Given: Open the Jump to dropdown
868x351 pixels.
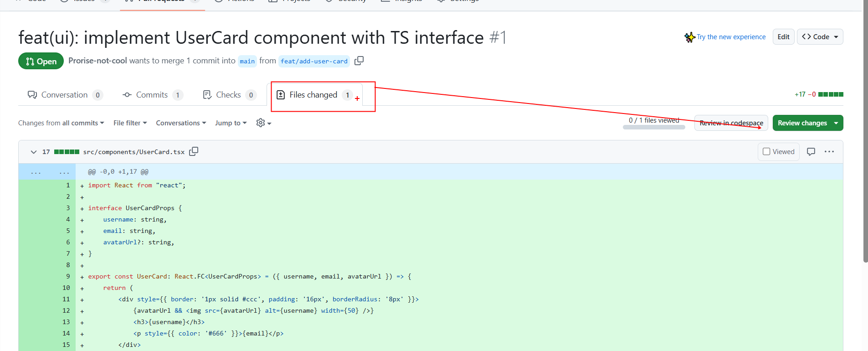Looking at the screenshot, I should (x=231, y=123).
